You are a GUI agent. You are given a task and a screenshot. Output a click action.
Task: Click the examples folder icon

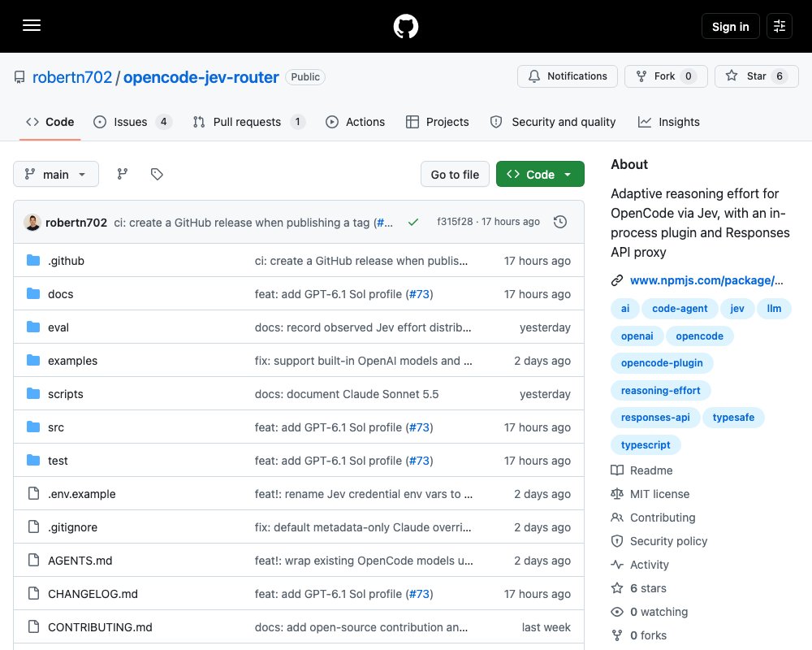[33, 360]
